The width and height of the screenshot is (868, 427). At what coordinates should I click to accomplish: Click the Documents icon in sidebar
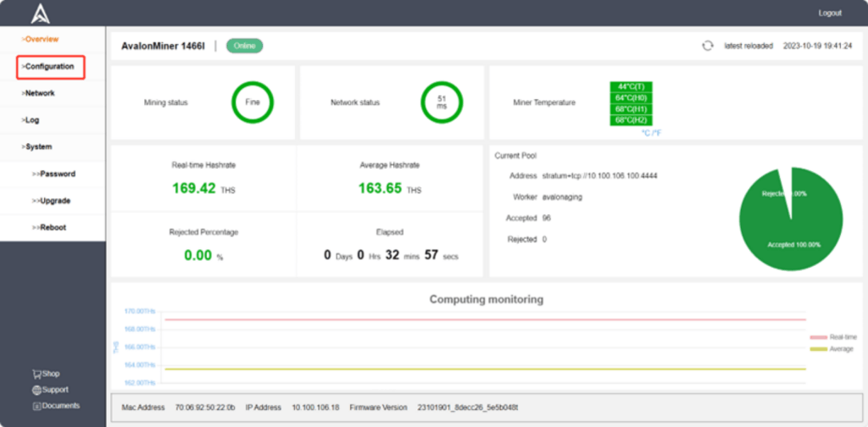tap(36, 406)
